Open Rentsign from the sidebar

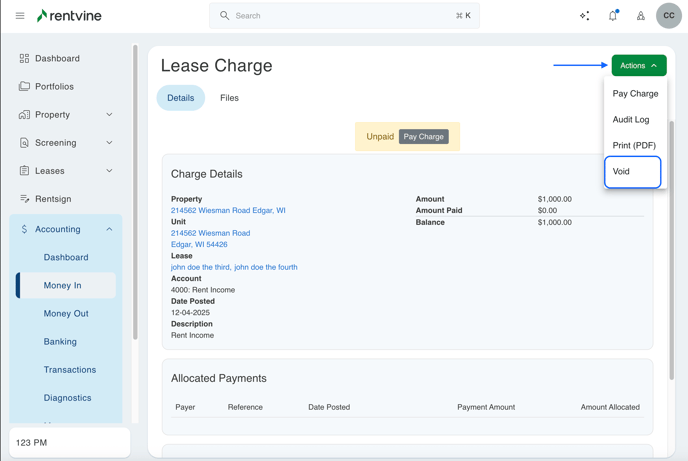[x=53, y=199]
